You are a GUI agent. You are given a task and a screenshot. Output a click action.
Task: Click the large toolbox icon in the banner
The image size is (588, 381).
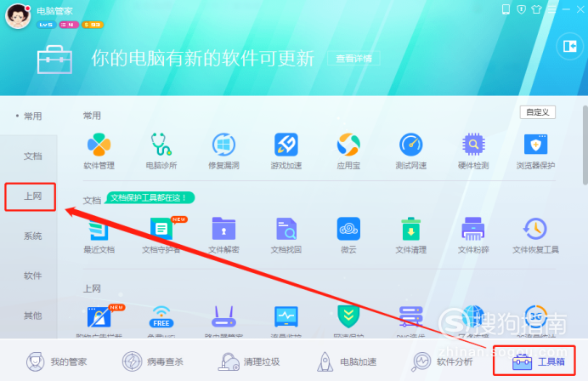coord(54,60)
